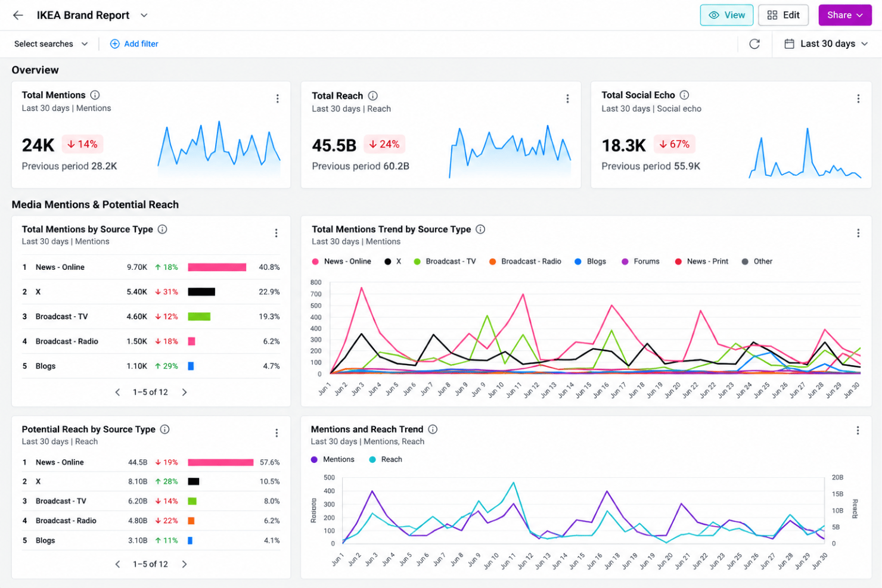The image size is (882, 588).
Task: Click the 24% decrease badge on Total Reach
Action: point(384,144)
